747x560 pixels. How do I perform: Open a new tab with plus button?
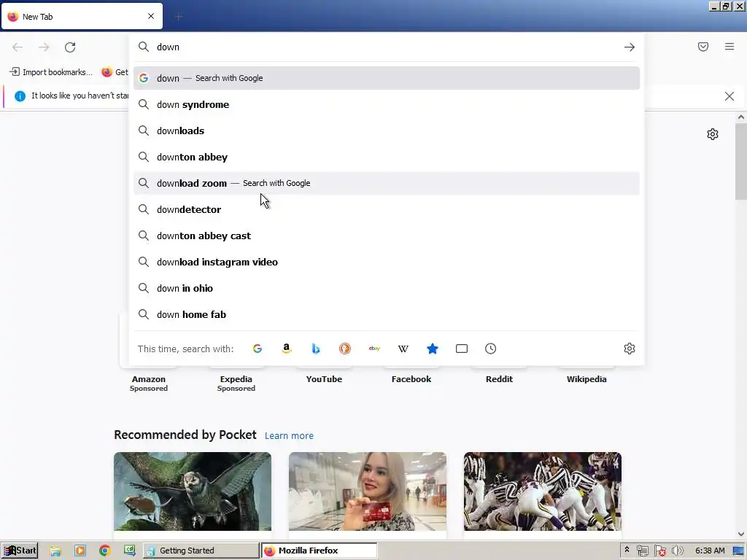[179, 17]
